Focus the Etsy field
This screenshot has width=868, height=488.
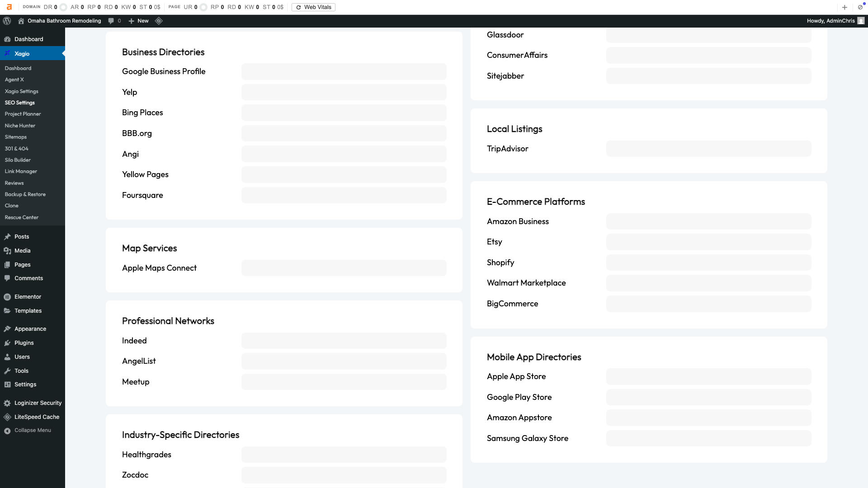pyautogui.click(x=708, y=242)
